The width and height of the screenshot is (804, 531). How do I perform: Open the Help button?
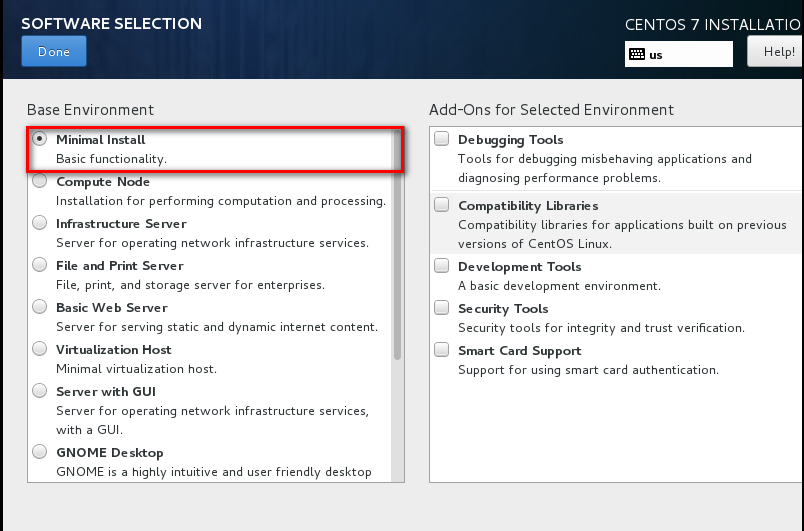coord(776,52)
